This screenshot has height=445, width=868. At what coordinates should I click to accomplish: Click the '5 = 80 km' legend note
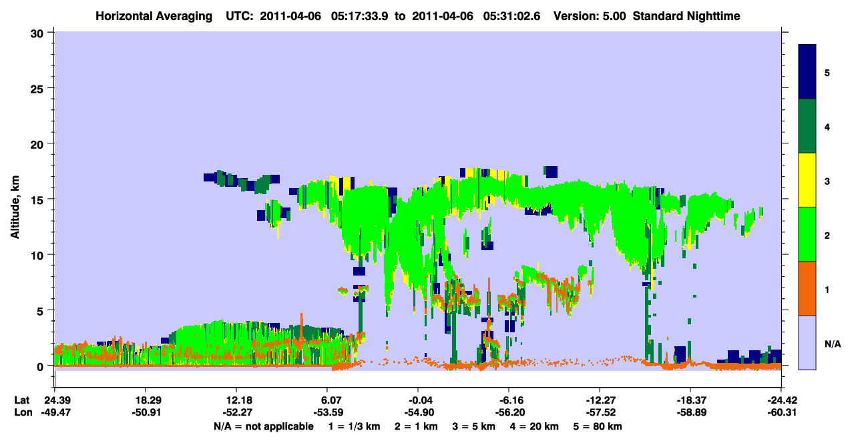599,426
